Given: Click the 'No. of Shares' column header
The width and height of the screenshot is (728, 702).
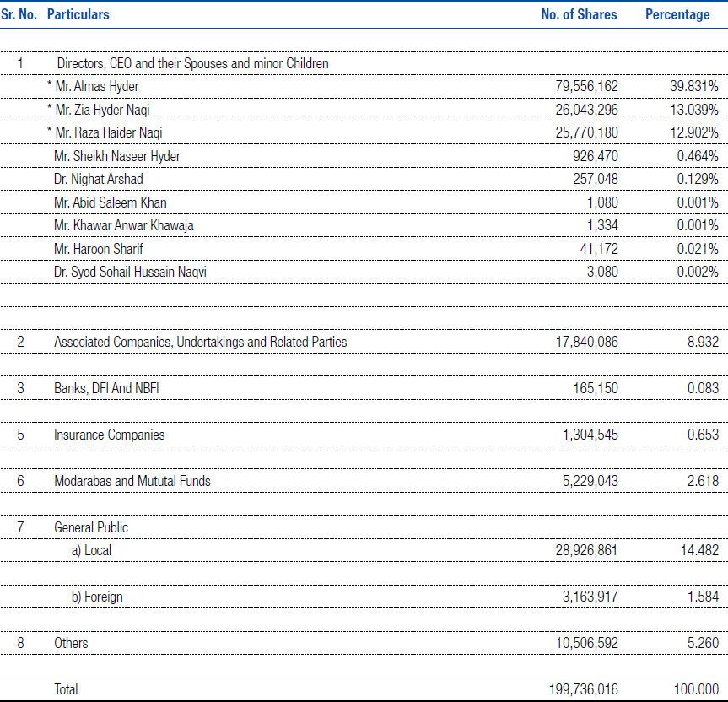Looking at the screenshot, I should 579,14.
